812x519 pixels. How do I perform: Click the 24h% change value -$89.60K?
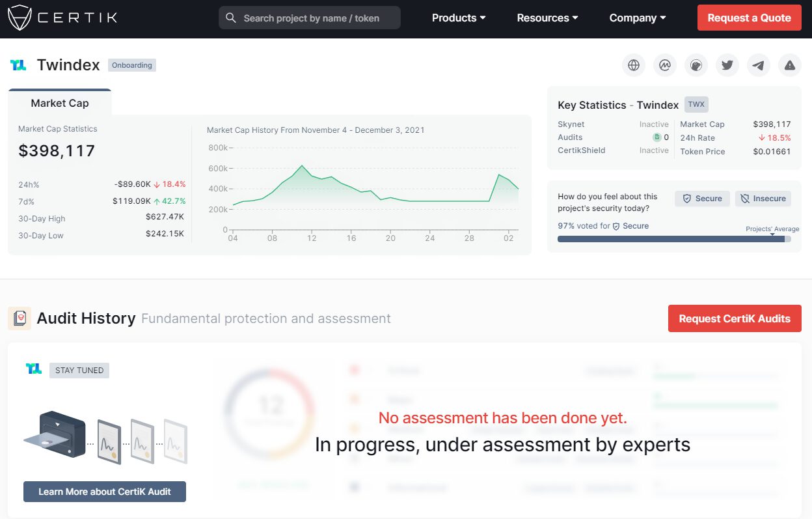pos(134,184)
